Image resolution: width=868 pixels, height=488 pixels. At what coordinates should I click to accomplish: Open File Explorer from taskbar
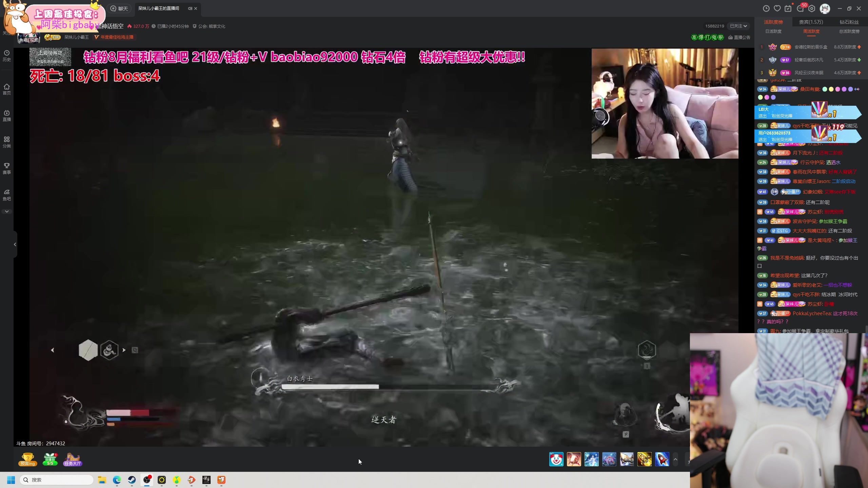point(102,480)
